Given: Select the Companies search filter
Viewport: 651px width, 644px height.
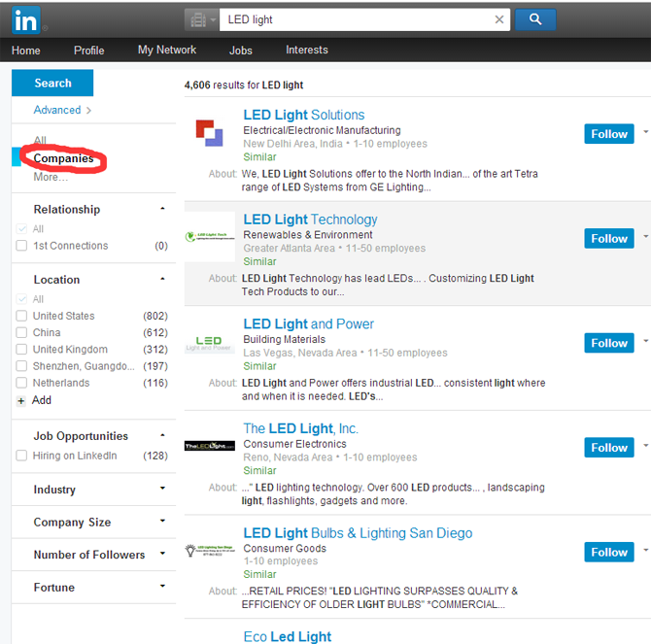Looking at the screenshot, I should pos(63,158).
